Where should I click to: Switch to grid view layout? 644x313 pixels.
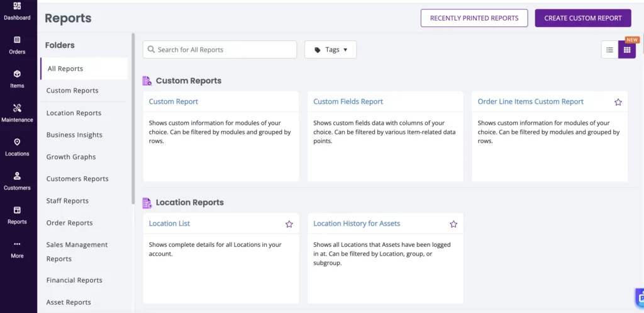click(627, 50)
